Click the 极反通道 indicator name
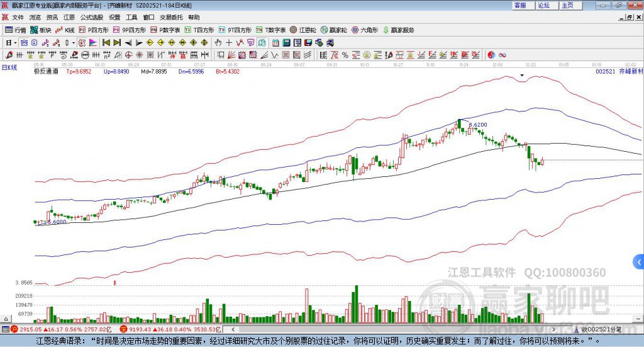 point(46,72)
